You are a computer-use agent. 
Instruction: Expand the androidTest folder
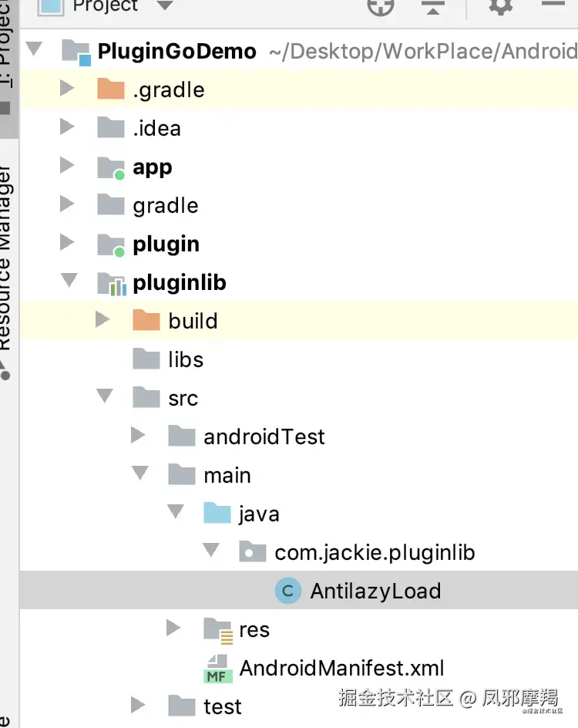coord(139,436)
